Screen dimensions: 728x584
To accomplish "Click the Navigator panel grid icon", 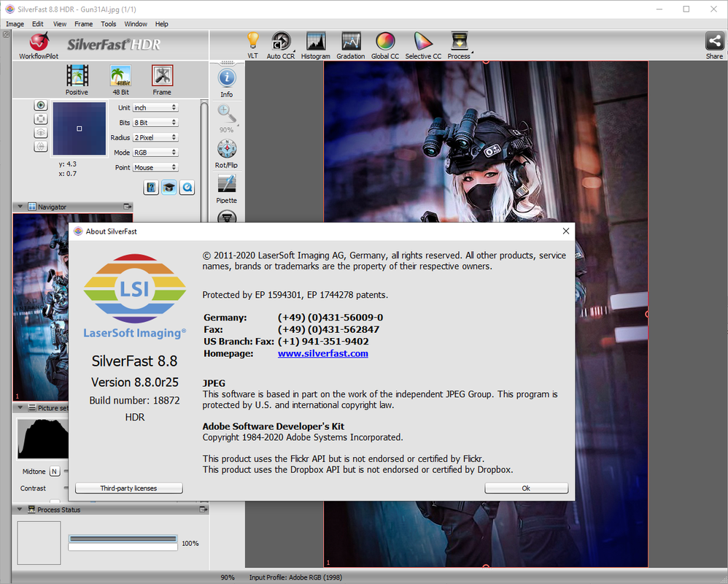I will pos(32,207).
